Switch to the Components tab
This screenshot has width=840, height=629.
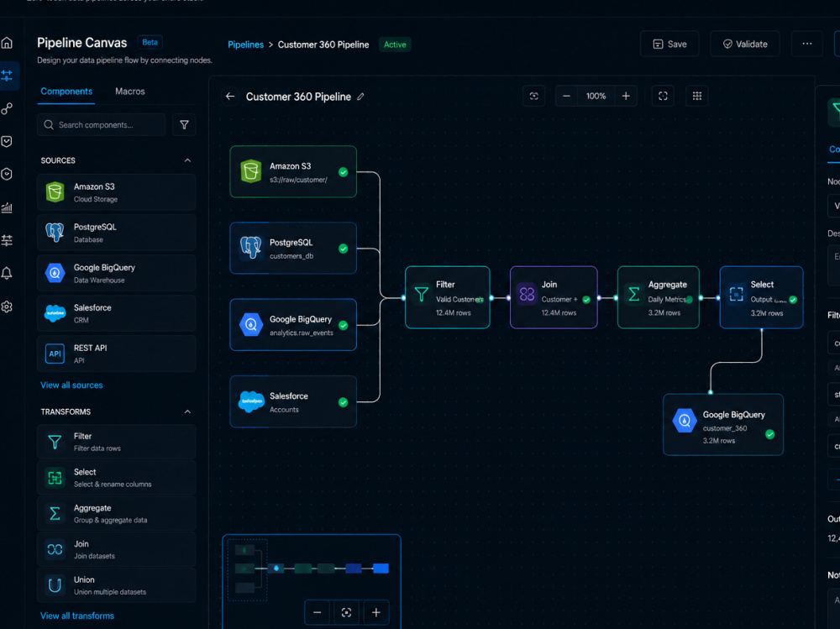(x=66, y=92)
